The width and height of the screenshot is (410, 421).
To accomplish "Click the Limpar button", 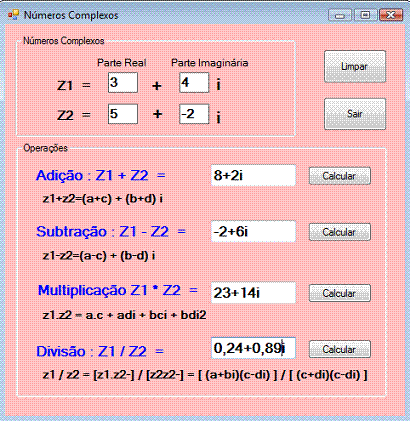I will tap(355, 66).
